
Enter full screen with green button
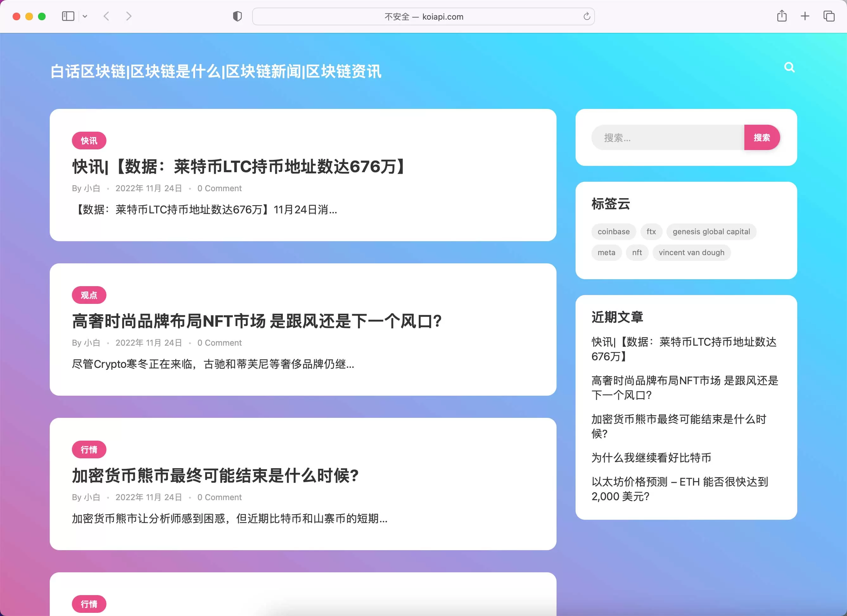coord(42,16)
